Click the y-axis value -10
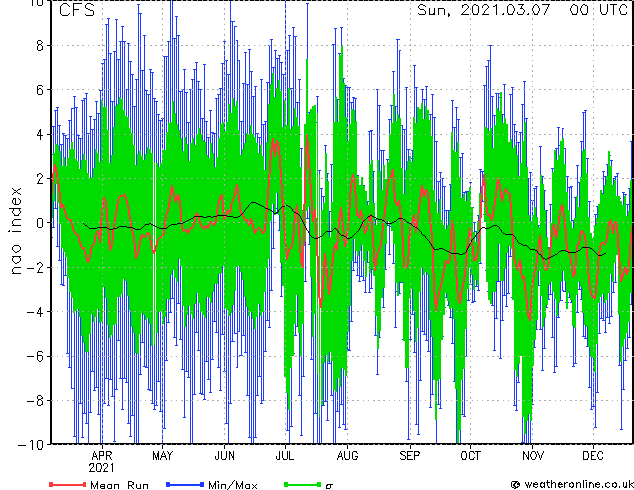 (x=31, y=445)
